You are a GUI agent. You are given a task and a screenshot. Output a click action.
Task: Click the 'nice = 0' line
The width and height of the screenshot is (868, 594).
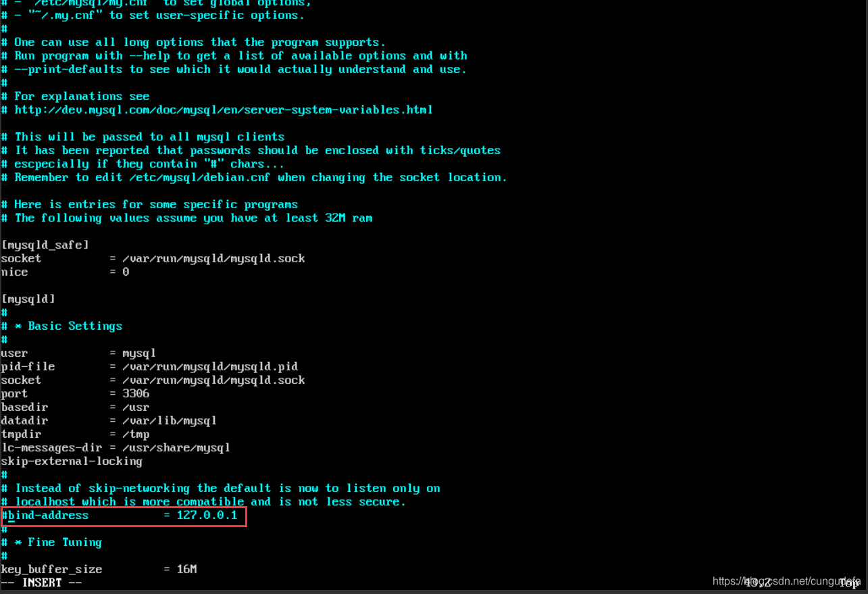click(66, 272)
